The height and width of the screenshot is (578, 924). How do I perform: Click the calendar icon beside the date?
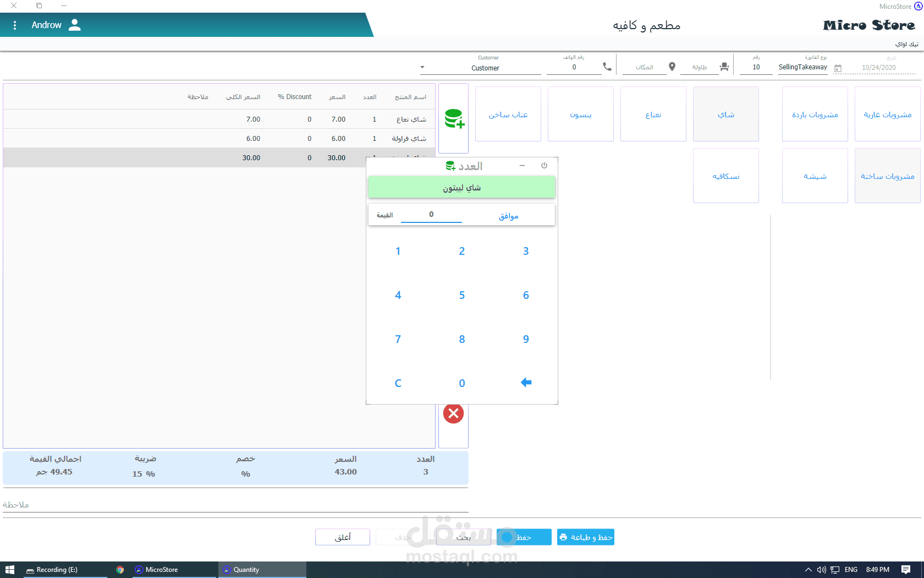(x=838, y=68)
